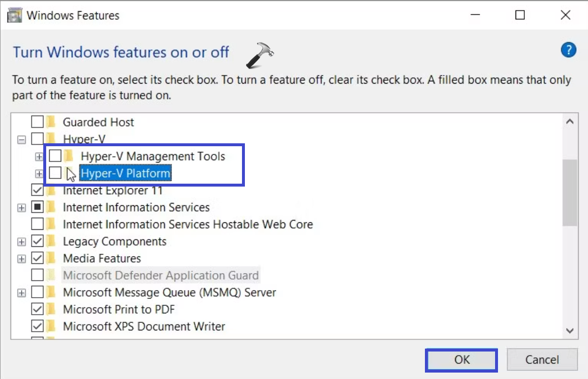Viewport: 588px width, 379px height.
Task: Click the blue help question mark icon
Action: tap(568, 50)
